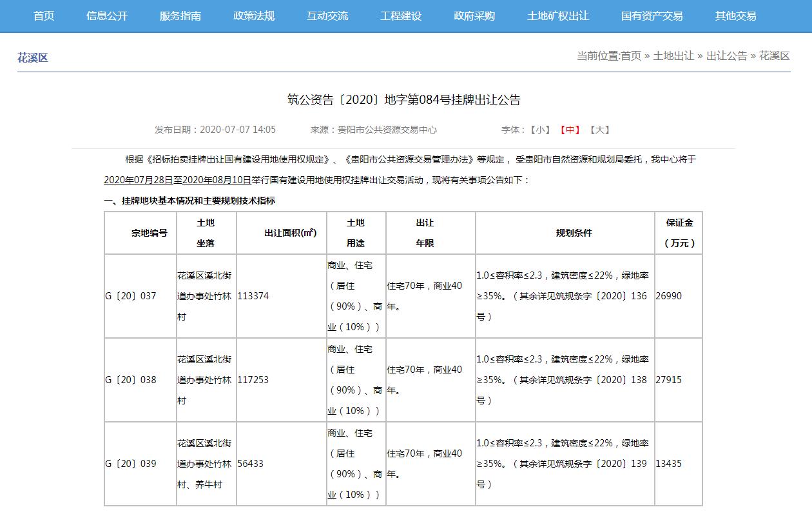Viewport: 812px width, 516px height.
Task: Open 土地矿权出让 in the top menu
Action: (558, 16)
